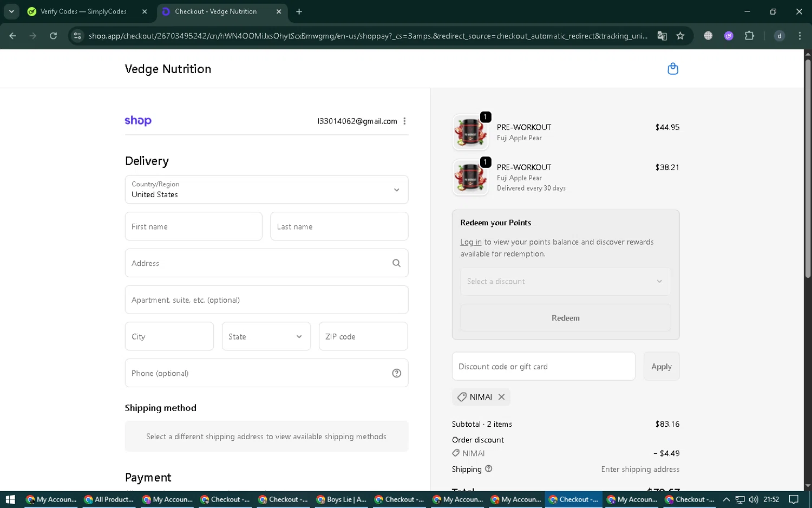Open the tab search dropdown arrow

11,11
